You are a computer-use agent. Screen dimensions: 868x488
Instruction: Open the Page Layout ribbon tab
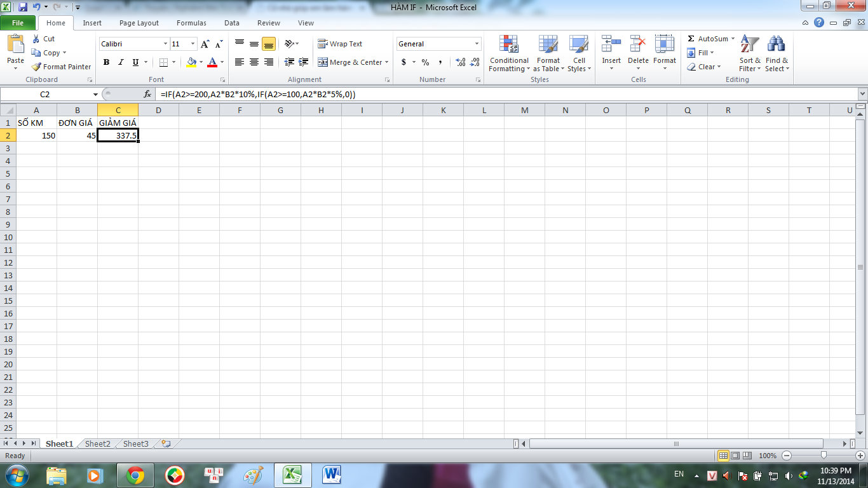[139, 23]
